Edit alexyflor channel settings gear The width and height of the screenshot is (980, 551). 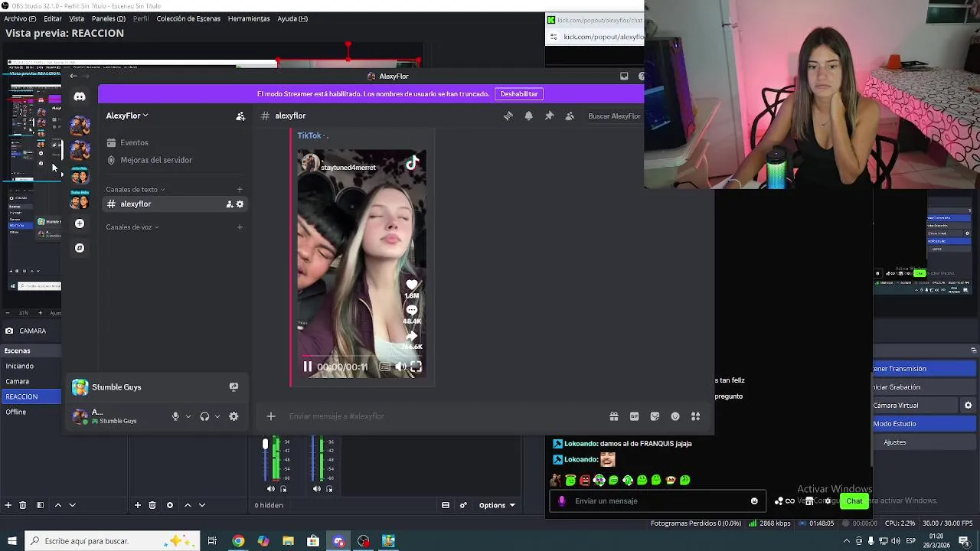click(240, 204)
